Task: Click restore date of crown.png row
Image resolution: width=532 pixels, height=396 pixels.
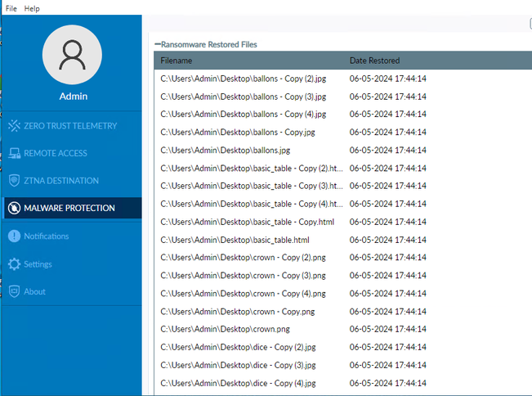Action: pos(388,329)
